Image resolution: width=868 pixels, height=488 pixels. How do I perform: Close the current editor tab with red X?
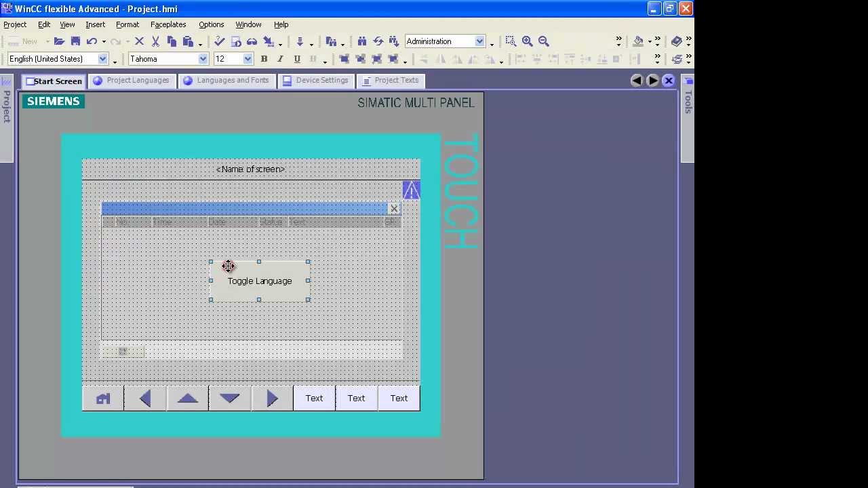[x=669, y=81]
